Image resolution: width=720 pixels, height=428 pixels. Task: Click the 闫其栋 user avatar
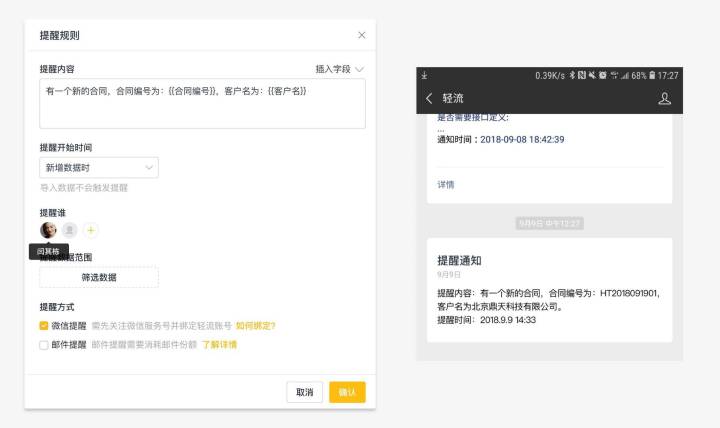48,229
